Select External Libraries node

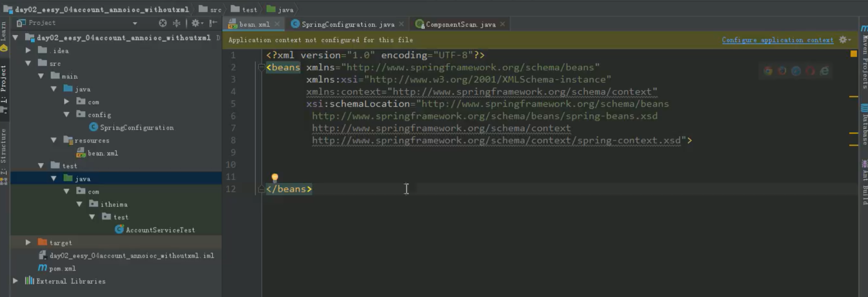[65, 281]
